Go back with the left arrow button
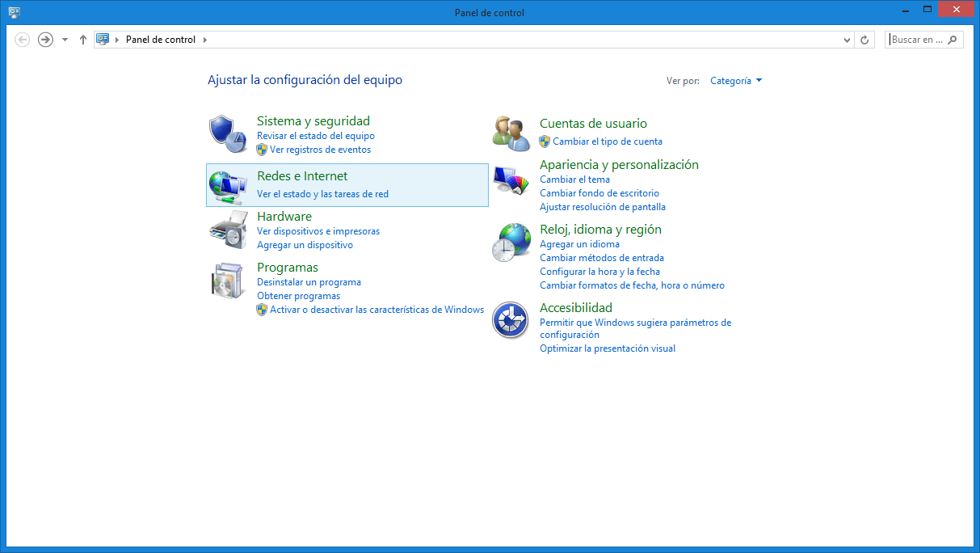Viewport: 980px width, 553px height. pos(23,40)
